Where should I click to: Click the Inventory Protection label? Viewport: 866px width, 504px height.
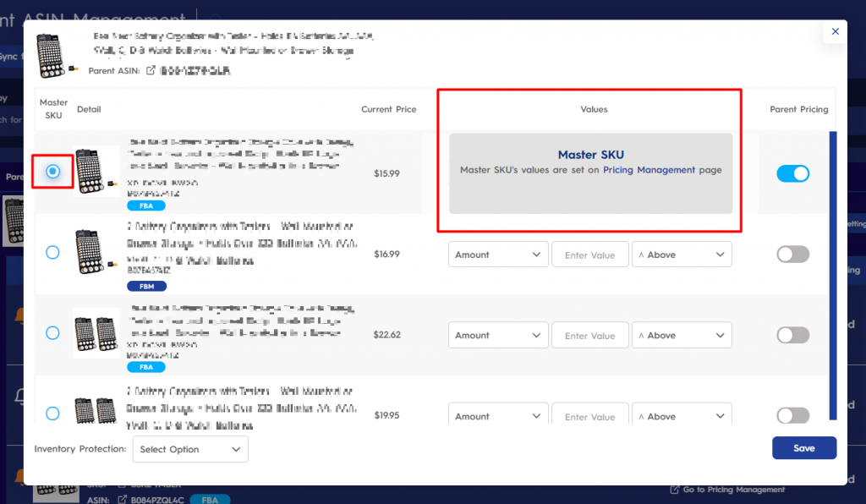click(80, 449)
